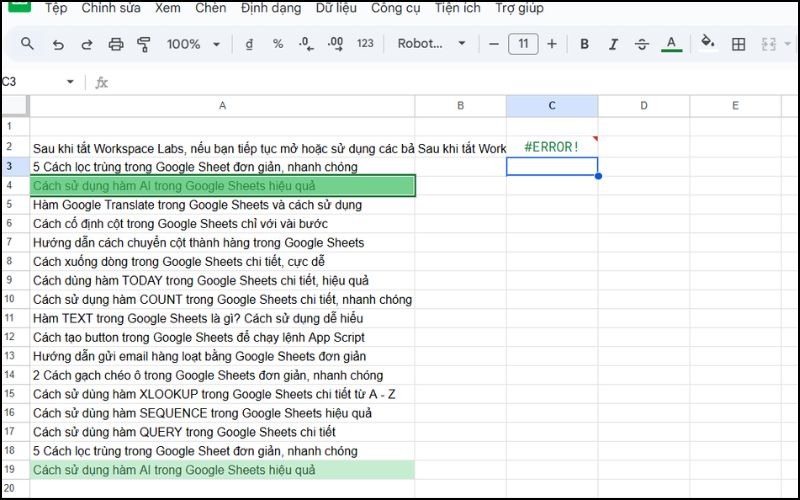Open the Chỉnh sửa menu
Viewport: 800px width, 500px height.
coord(111,8)
